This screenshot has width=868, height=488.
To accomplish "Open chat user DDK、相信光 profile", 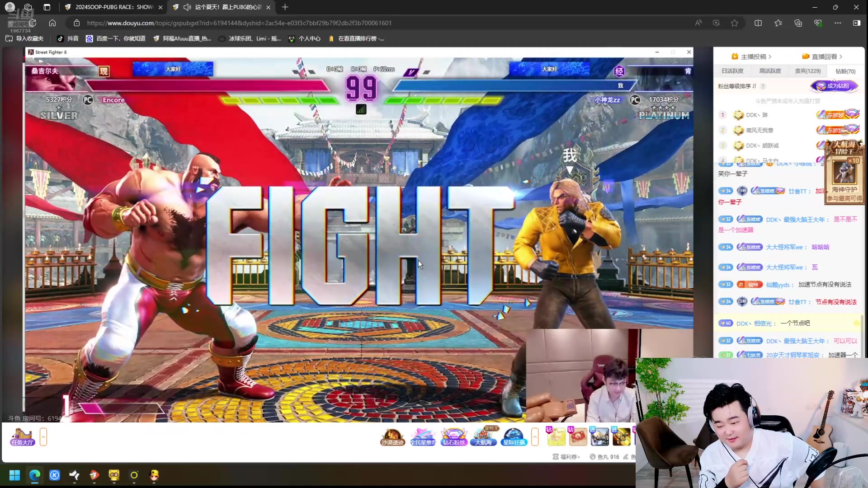I will coord(754,324).
